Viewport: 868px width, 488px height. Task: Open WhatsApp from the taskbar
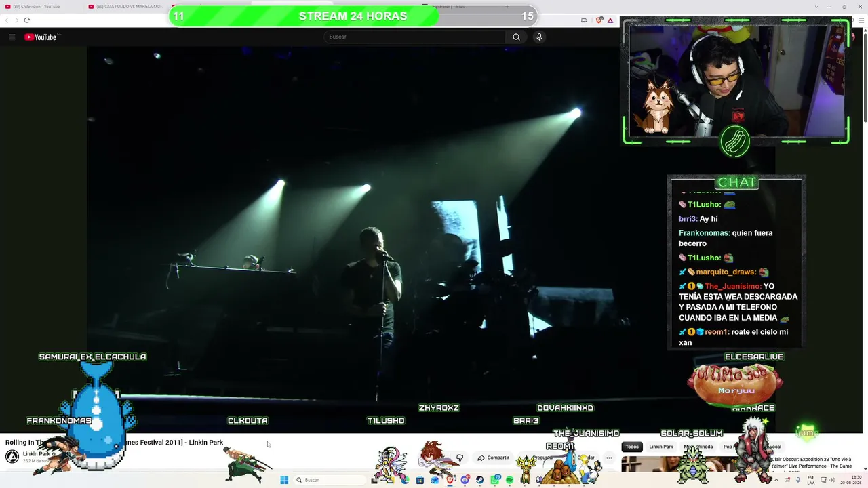(x=494, y=480)
